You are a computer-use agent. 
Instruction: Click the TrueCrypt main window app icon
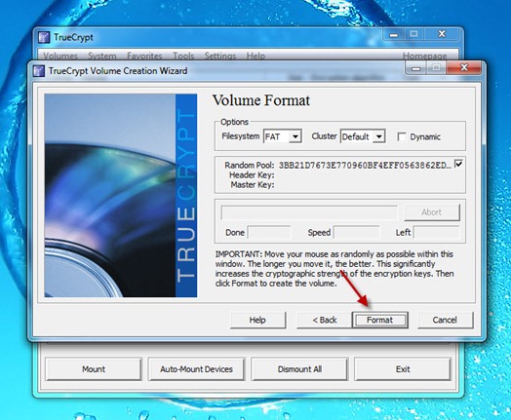(44, 37)
